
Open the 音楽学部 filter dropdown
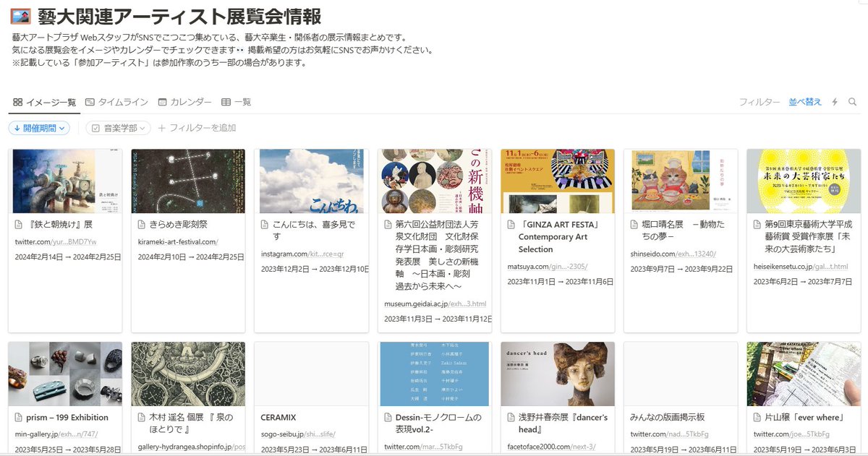coord(118,128)
